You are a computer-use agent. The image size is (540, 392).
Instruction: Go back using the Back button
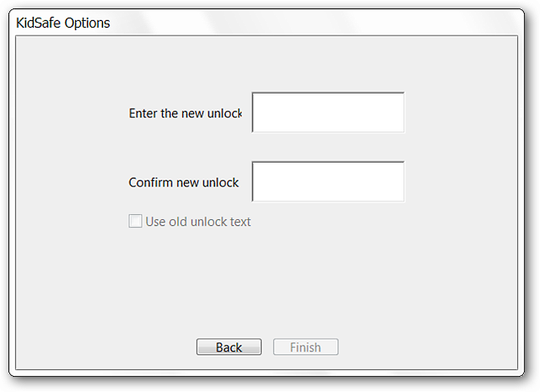click(229, 347)
